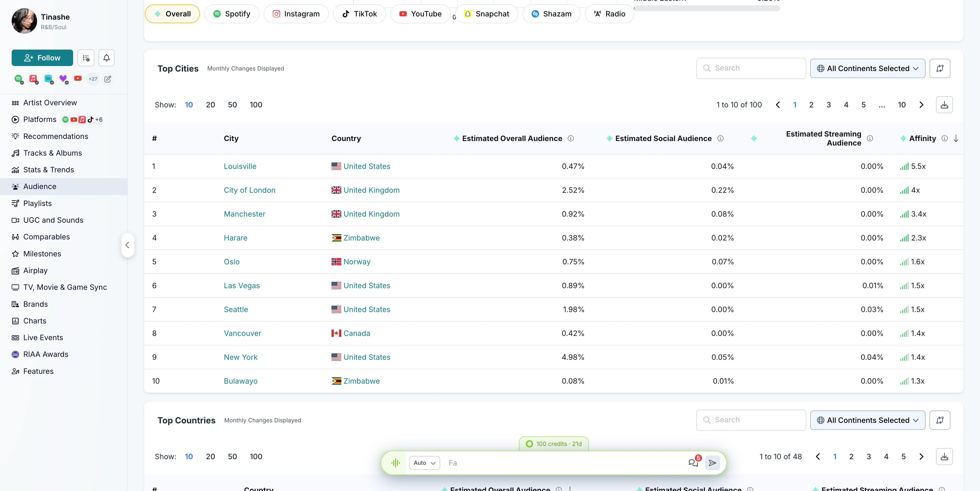Open Tinashe's Spotify profile icon

pos(18,79)
